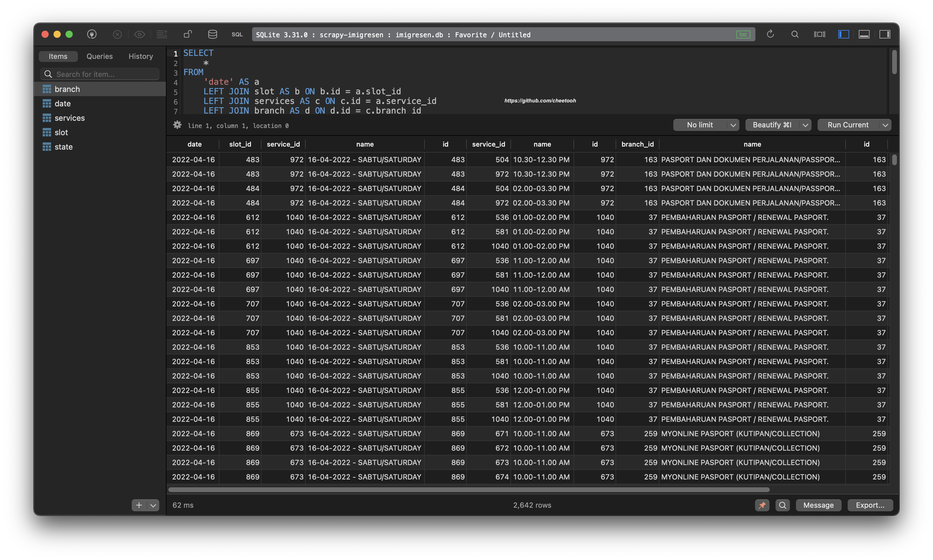Click the first service_id column header
This screenshot has width=933, height=560.
[283, 144]
